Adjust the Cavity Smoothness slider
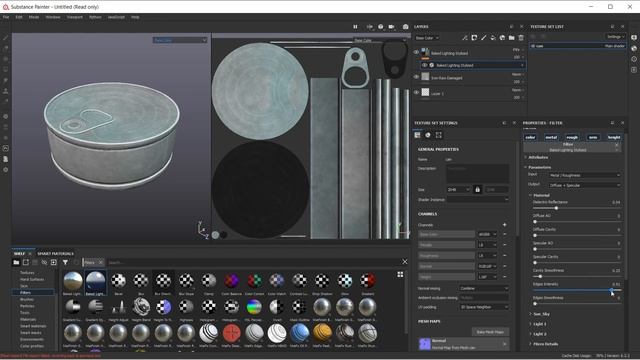640x360 pixels. coord(577,276)
